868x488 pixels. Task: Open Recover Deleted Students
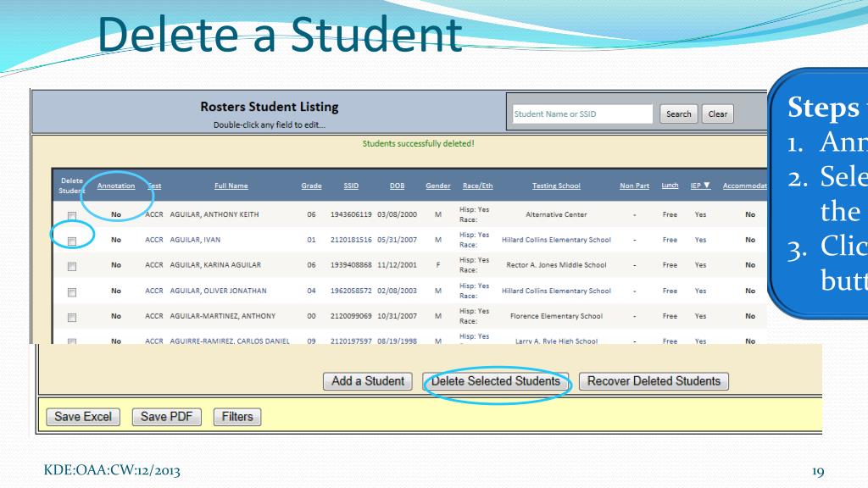coord(654,381)
